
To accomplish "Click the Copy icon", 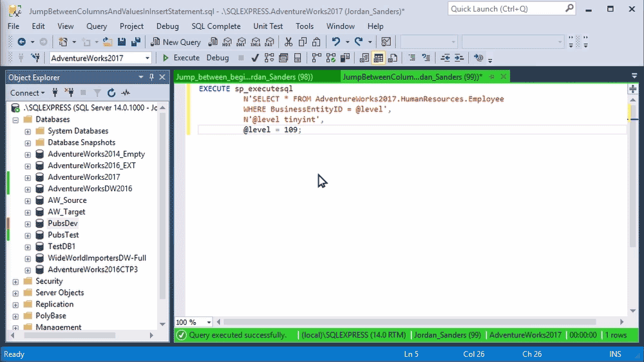I will [303, 42].
